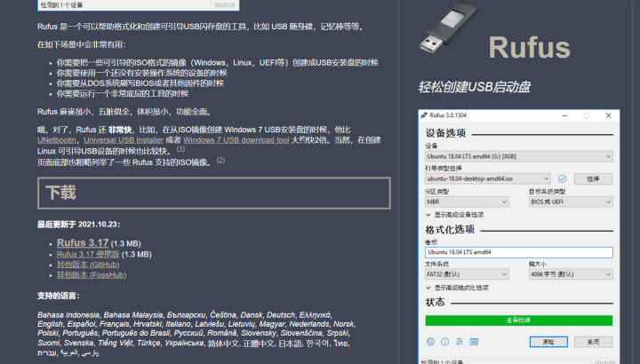The height and width of the screenshot is (364, 640).
Task: Open the Rufus about info icon
Action: (445, 342)
